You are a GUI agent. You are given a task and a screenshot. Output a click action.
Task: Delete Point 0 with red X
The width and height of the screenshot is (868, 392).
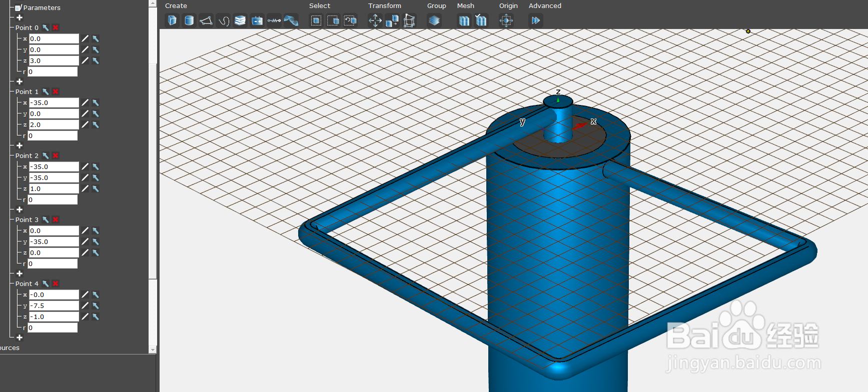click(56, 28)
